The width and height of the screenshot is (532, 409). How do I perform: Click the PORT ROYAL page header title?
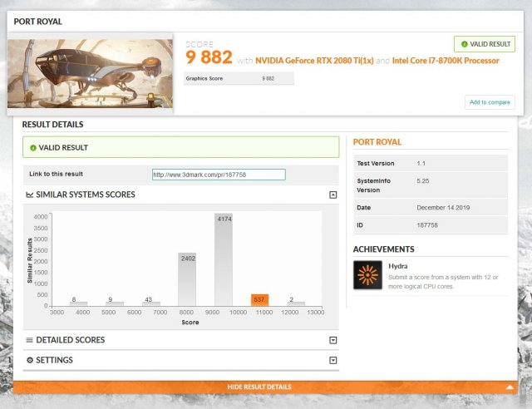pyautogui.click(x=37, y=22)
